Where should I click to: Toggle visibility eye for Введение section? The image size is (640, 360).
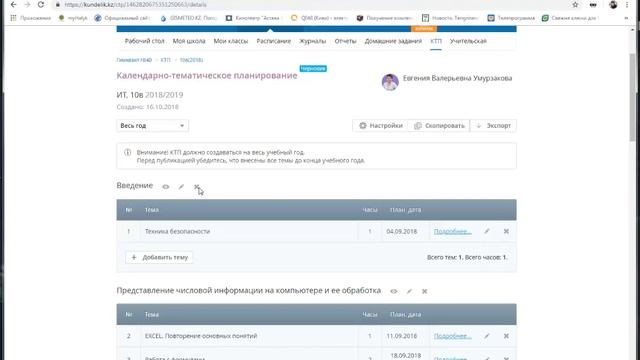(166, 187)
